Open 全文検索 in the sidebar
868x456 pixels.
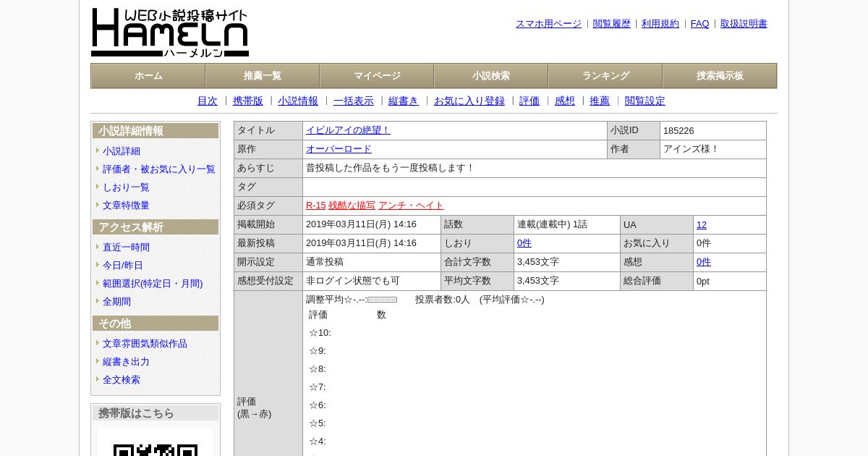pyautogui.click(x=122, y=380)
